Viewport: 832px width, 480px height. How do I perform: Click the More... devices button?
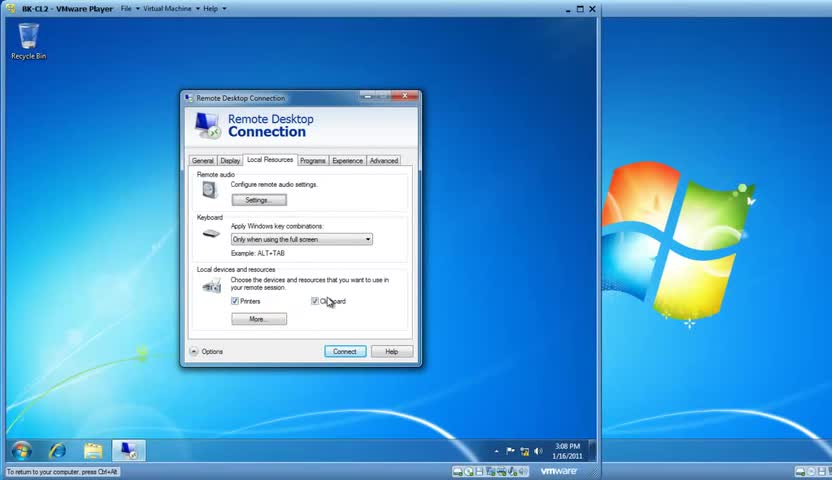click(259, 319)
